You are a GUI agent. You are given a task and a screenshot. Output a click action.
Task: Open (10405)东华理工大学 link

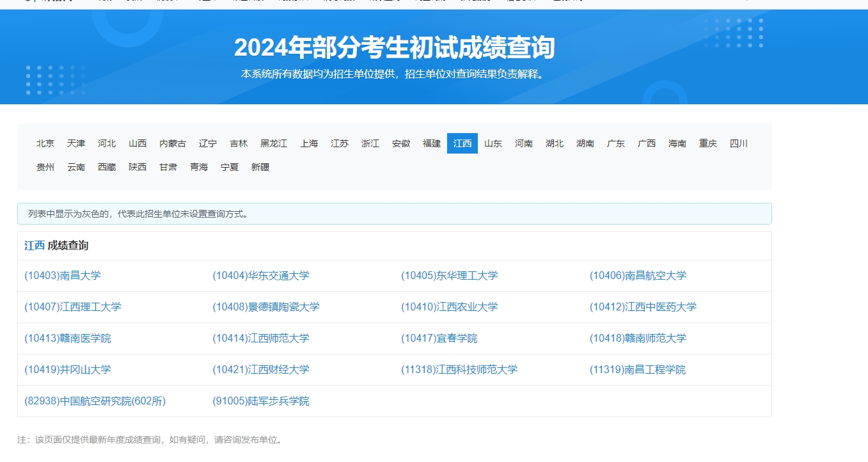[x=450, y=276]
